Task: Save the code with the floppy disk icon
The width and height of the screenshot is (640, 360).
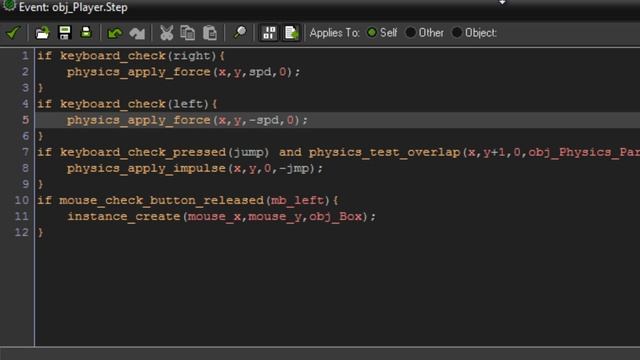Action: point(65,33)
